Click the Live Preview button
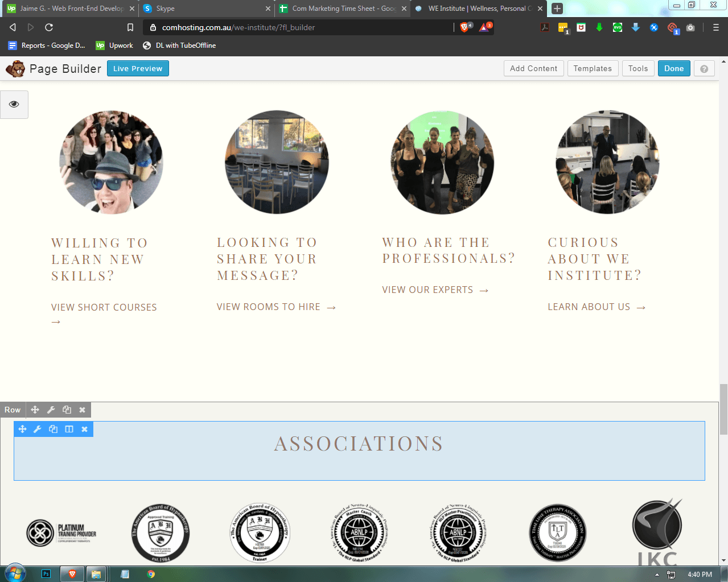Screen dimensions: 728x582 pos(138,68)
